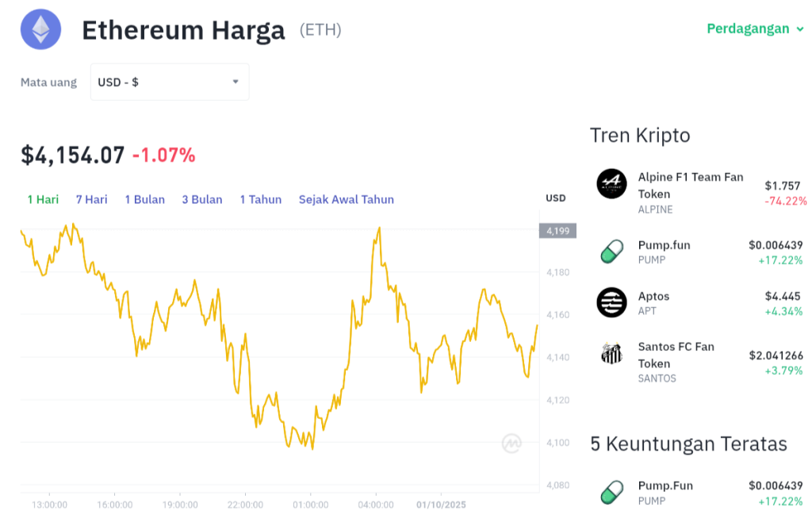Expand the USD - $ dropdown arrow
Viewport: 812px width, 515px height.
pyautogui.click(x=236, y=81)
